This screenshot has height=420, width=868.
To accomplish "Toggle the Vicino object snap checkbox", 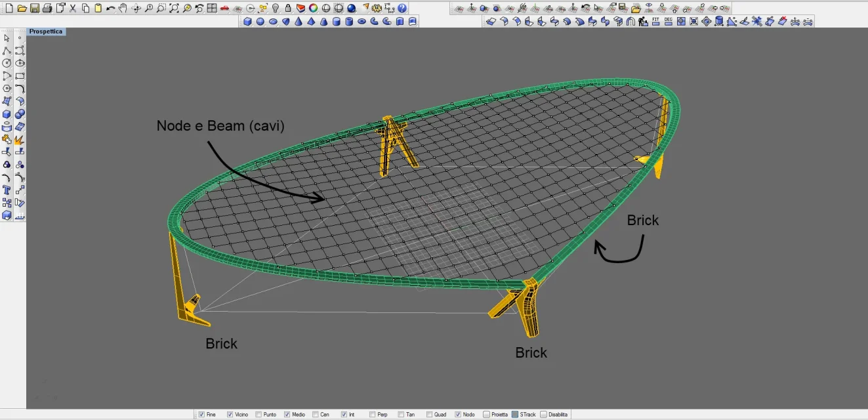I will click(x=230, y=415).
